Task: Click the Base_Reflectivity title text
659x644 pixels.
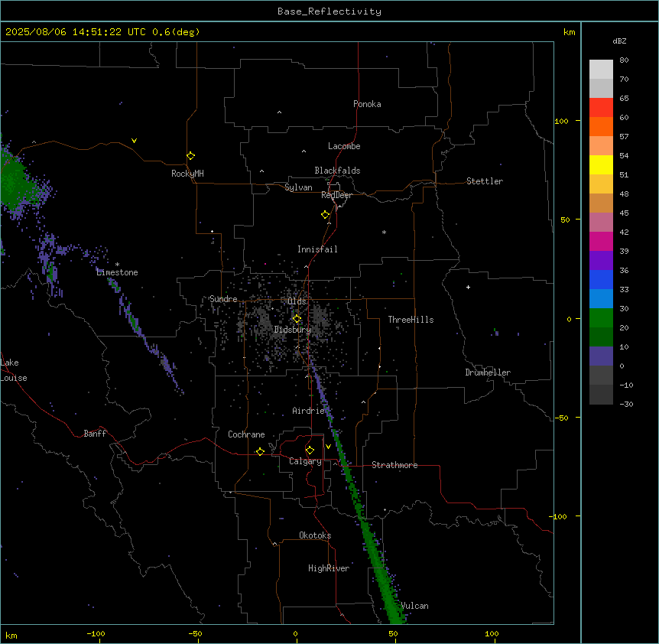Action: 329,11
